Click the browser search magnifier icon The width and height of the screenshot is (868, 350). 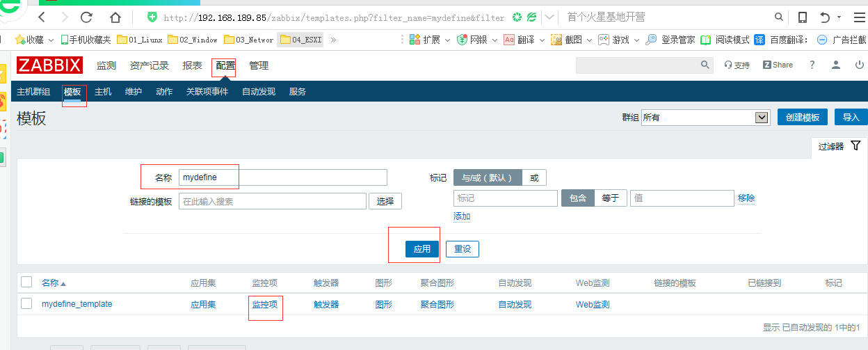[x=778, y=17]
